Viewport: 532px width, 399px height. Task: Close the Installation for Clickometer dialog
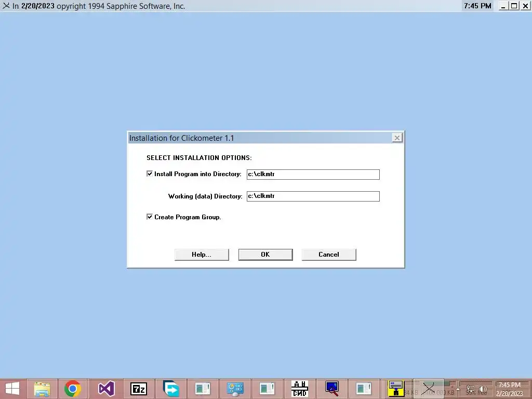397,138
